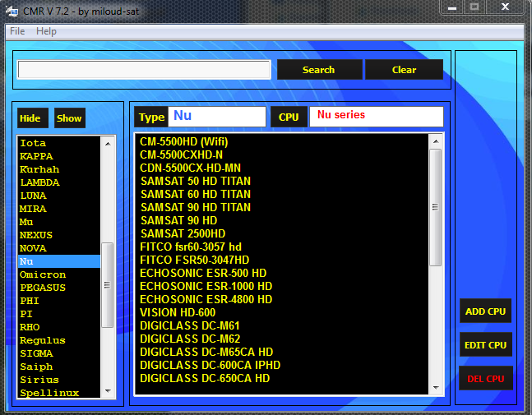Click up arrow of receiver list scrollbar

(436, 141)
